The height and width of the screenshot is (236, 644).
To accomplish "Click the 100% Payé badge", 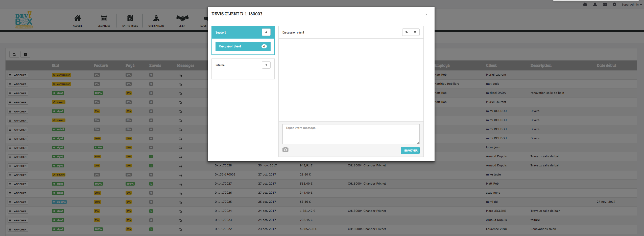I will (130, 184).
